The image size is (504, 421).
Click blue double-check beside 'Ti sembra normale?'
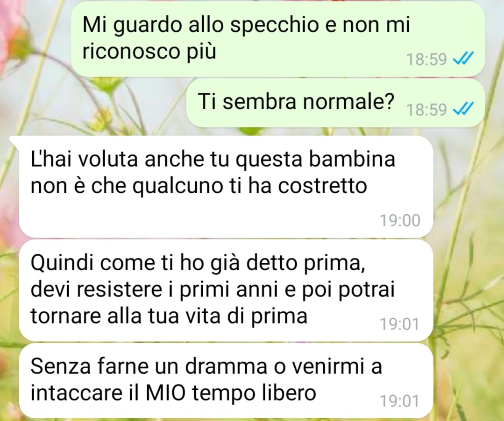pos(463,109)
